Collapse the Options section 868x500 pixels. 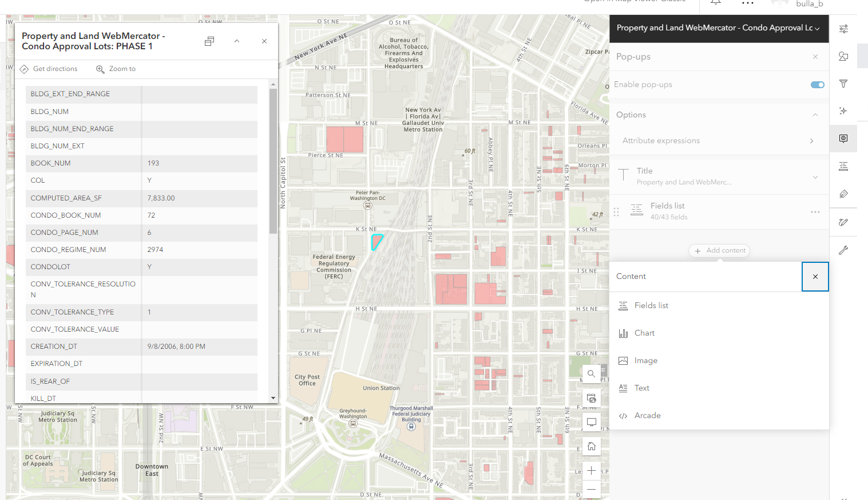pyautogui.click(x=815, y=115)
